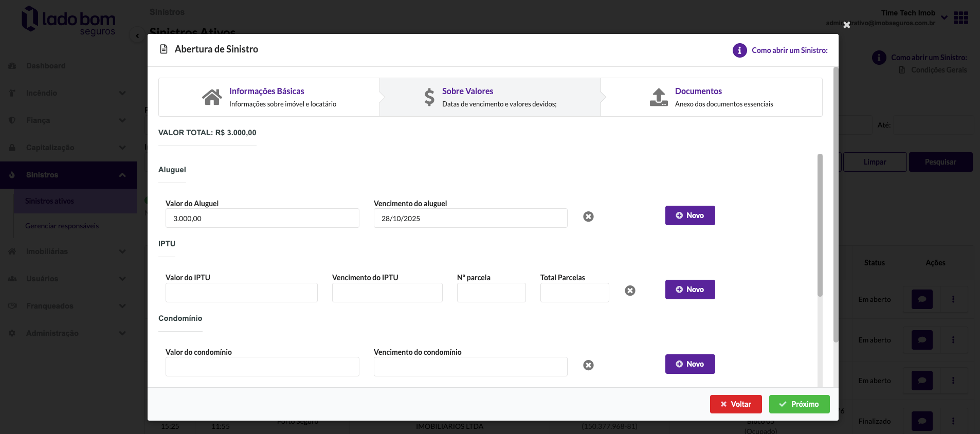
Task: Focus the Valor do condomínio field
Action: click(x=262, y=367)
